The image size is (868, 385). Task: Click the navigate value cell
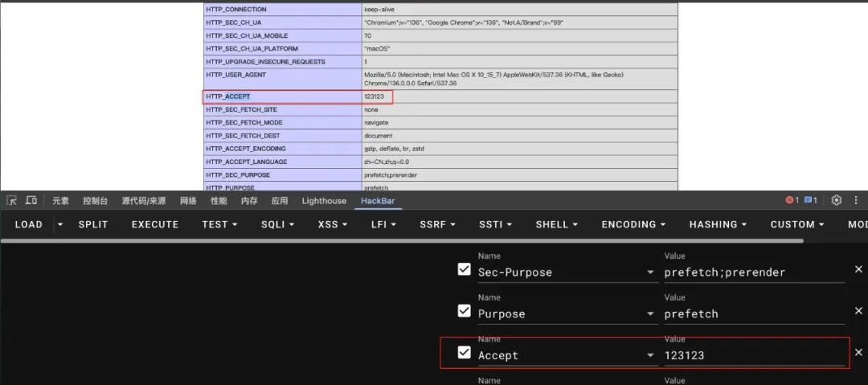coord(520,122)
